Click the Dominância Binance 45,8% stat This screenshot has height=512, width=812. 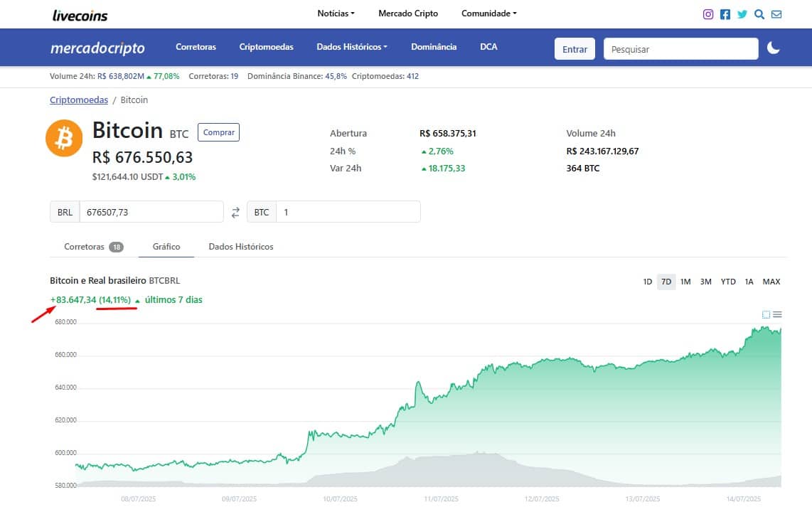point(297,76)
